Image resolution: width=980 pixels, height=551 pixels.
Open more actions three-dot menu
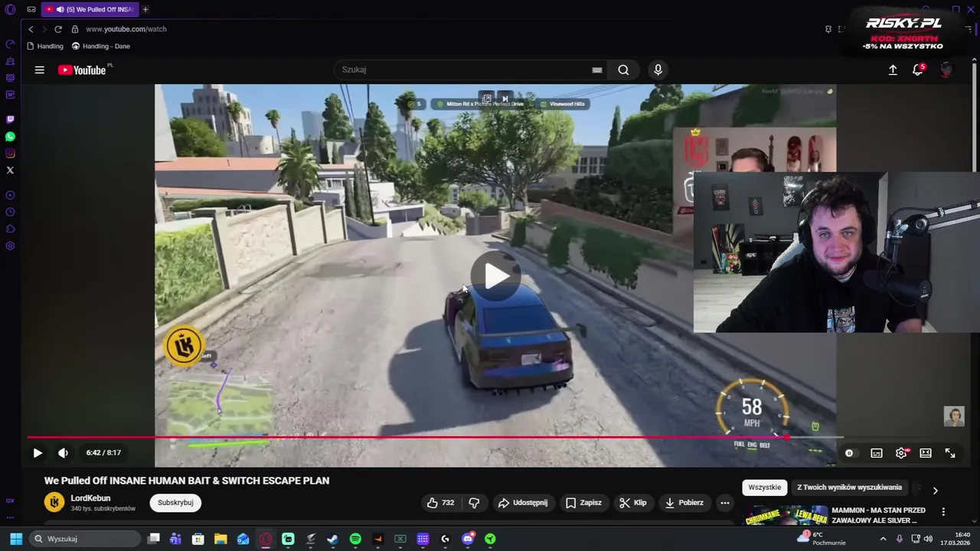[725, 503]
